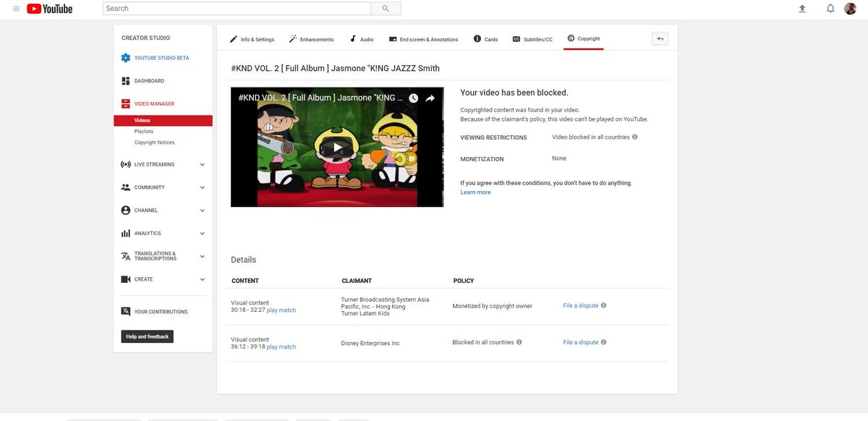Go to YouTube home via logo
Image resolution: width=868 pixels, height=421 pixels.
50,9
